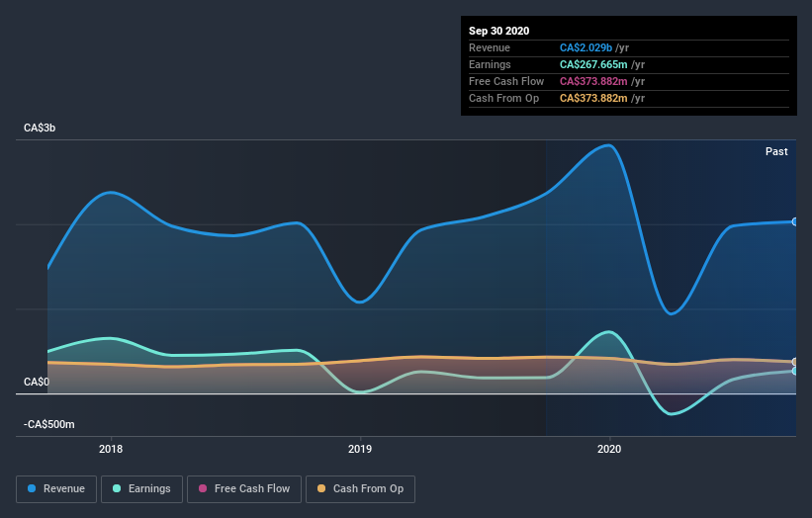Click the pink CA$373.882m free cash flow value
Image resolution: width=812 pixels, height=518 pixels.
pos(593,81)
